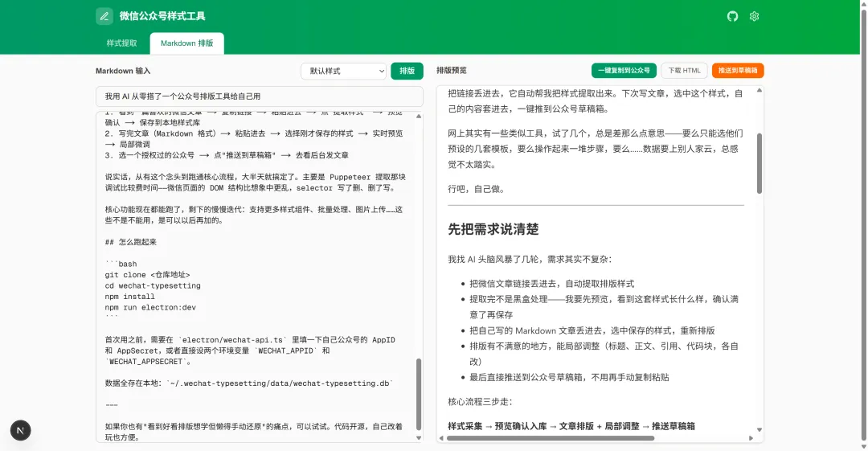Click the editor scroll-down arrow
This screenshot has width=868, height=451.
coord(419,437)
